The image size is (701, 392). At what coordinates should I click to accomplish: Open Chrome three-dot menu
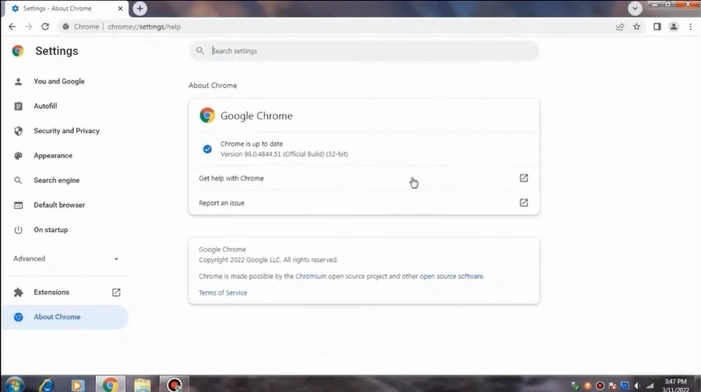690,27
